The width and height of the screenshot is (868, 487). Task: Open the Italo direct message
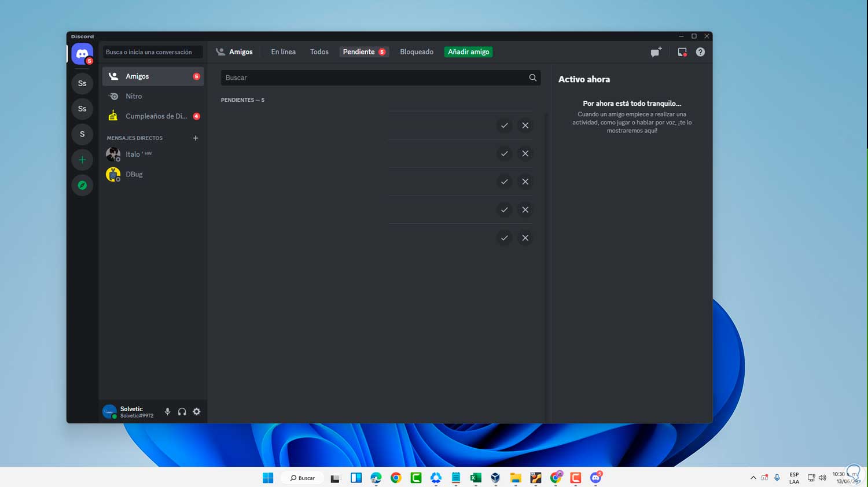point(153,154)
